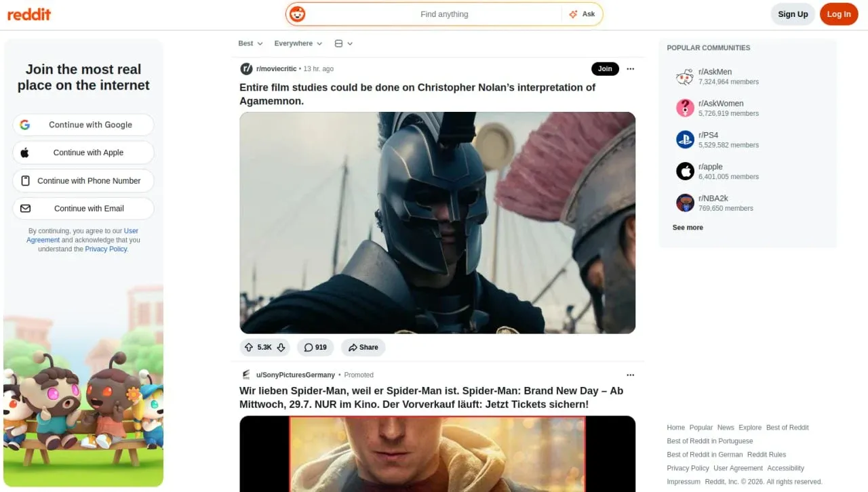
Task: Open the Spider-Man ad image
Action: click(437, 454)
